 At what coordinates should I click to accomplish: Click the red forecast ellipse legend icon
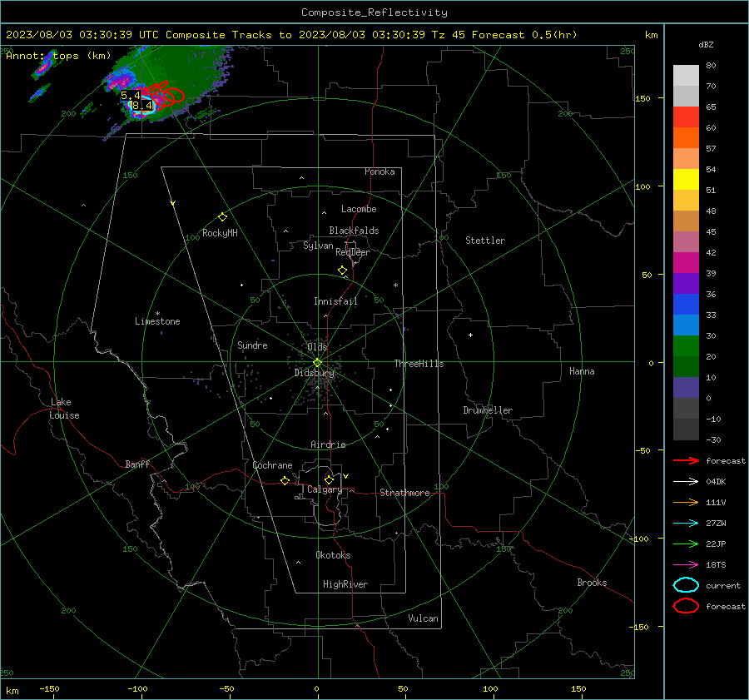(x=686, y=606)
